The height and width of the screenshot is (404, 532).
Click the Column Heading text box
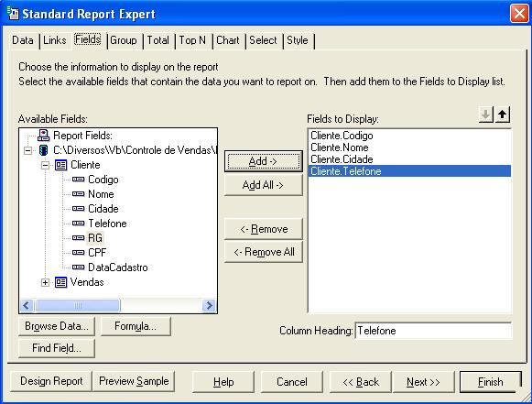click(x=433, y=331)
